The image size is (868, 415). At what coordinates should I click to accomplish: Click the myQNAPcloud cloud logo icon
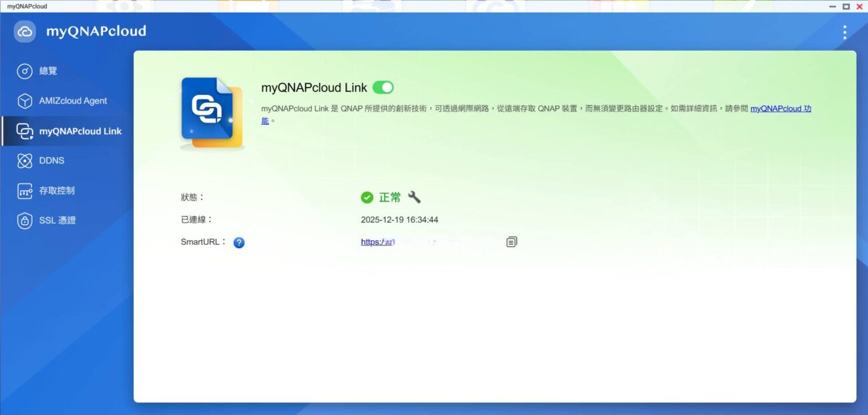(x=25, y=31)
